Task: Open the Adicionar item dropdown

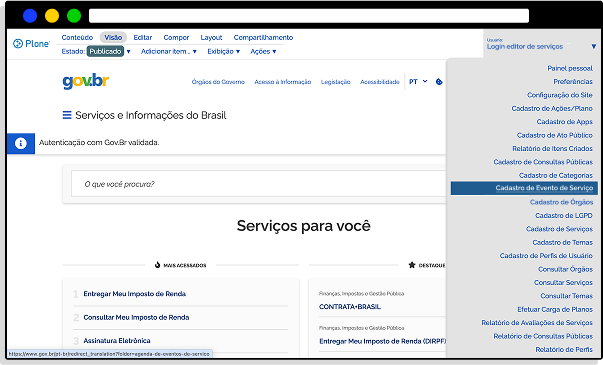Action: tap(168, 52)
